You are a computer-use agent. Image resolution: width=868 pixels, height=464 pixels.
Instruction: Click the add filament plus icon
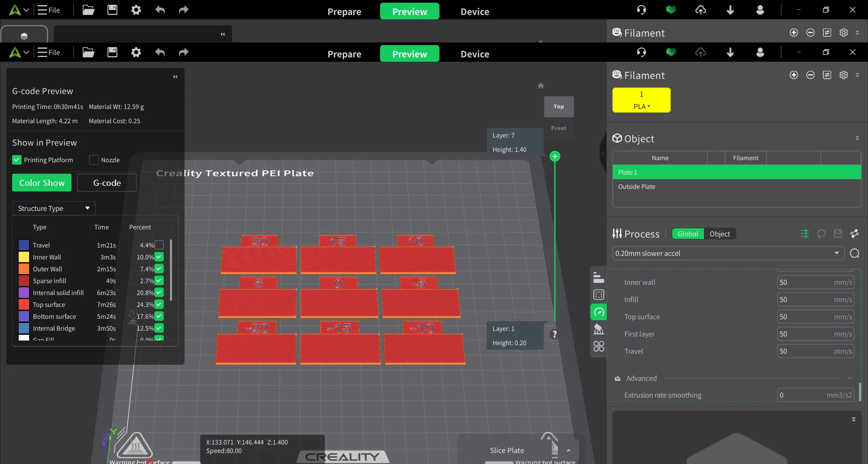tap(793, 75)
